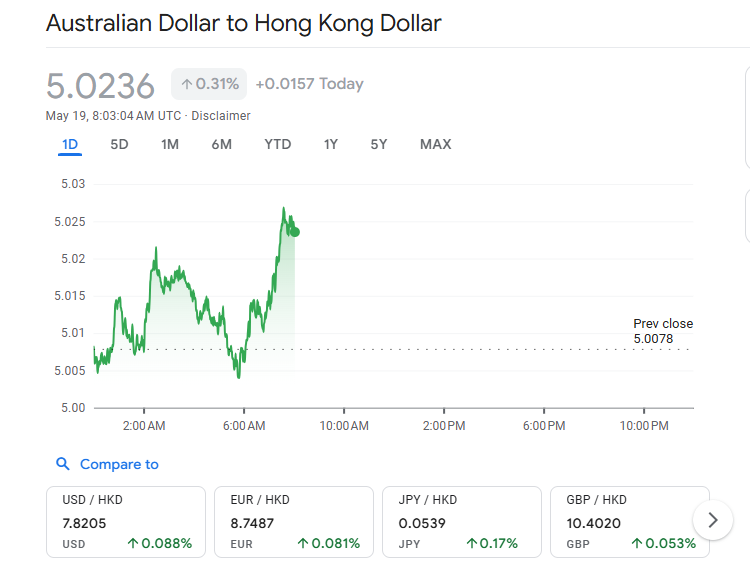
Task: Click the Compare to search icon
Action: [x=63, y=464]
